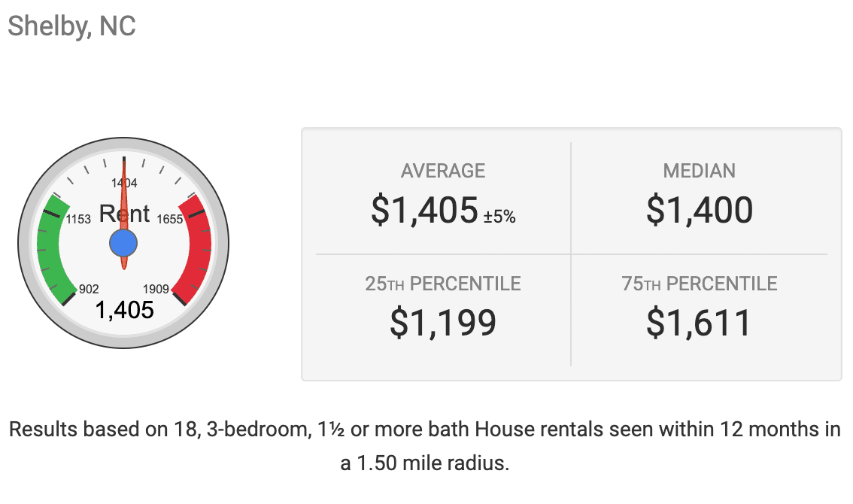Click the $1,199 percentile value
Image resolution: width=853 pixels, height=504 pixels.
pos(443,323)
